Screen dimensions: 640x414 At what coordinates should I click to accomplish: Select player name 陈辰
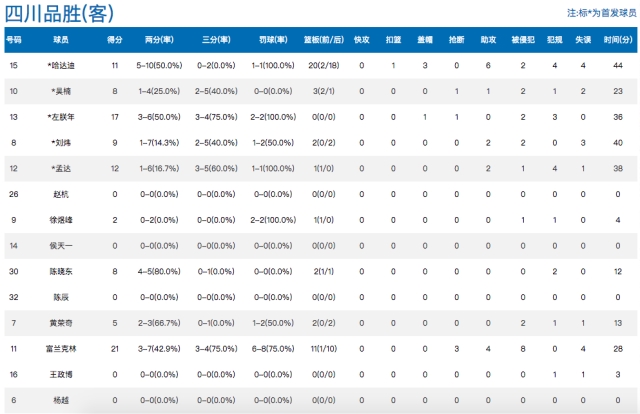(x=61, y=297)
